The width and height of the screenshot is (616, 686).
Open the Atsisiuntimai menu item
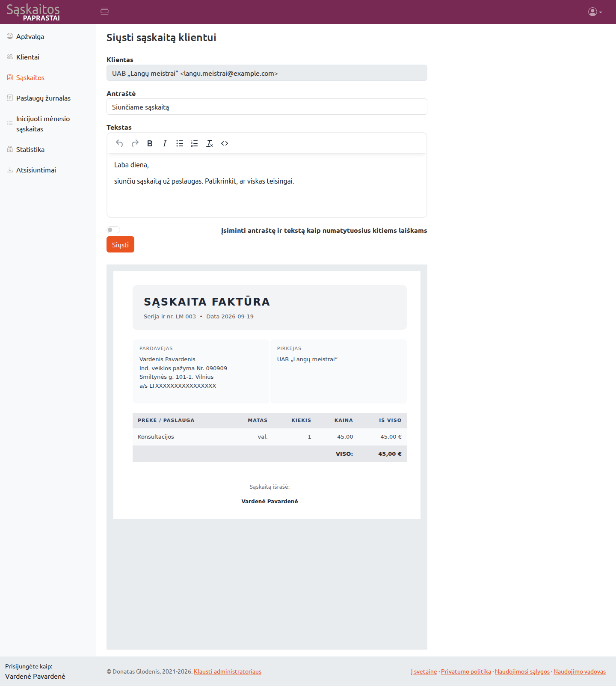(x=48, y=170)
